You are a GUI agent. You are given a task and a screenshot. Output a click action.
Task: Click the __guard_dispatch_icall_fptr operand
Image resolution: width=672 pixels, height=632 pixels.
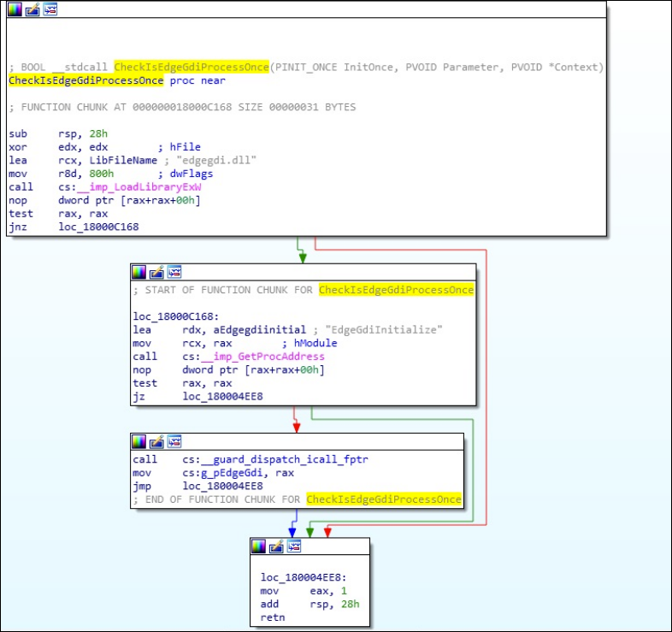pyautogui.click(x=285, y=459)
